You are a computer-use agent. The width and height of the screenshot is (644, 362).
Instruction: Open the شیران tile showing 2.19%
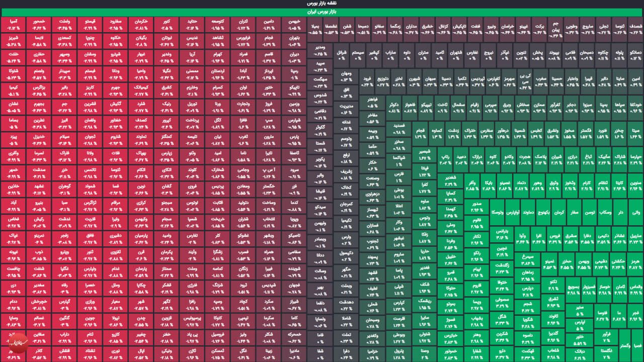556,159
